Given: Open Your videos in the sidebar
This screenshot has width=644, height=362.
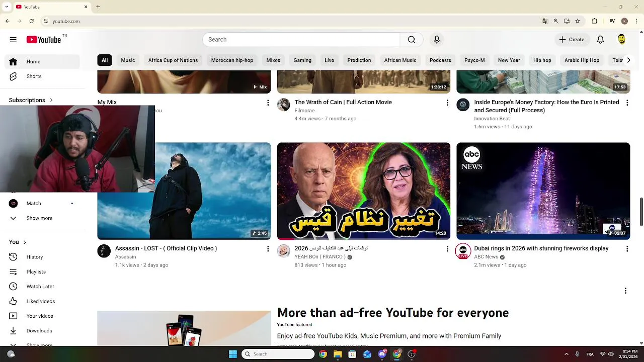Looking at the screenshot, I should (42, 316).
